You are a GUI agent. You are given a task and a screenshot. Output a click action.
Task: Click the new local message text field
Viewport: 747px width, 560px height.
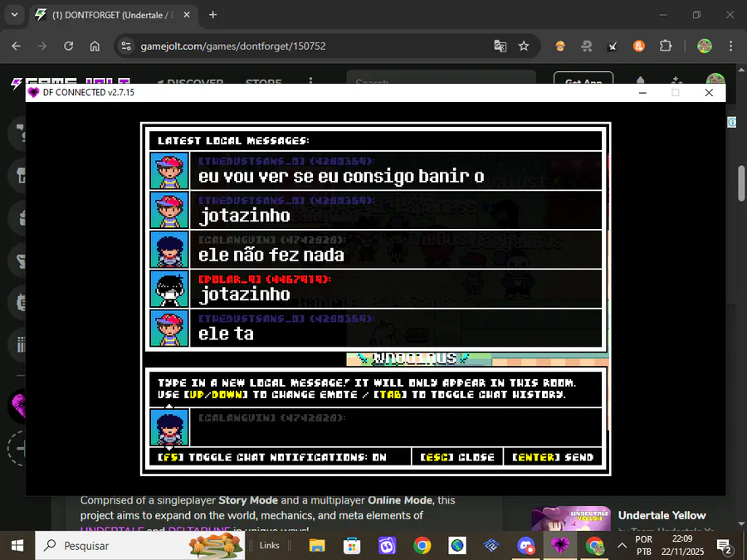click(x=396, y=427)
